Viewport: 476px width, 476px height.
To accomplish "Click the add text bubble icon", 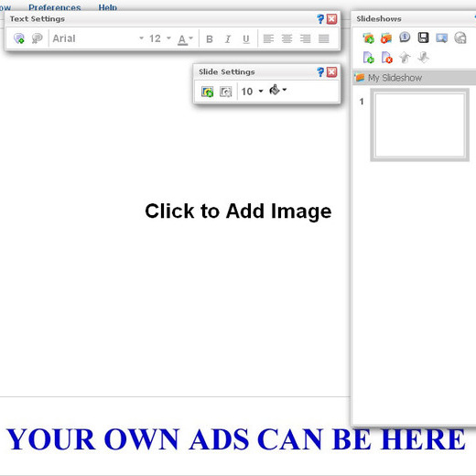I will point(19,38).
